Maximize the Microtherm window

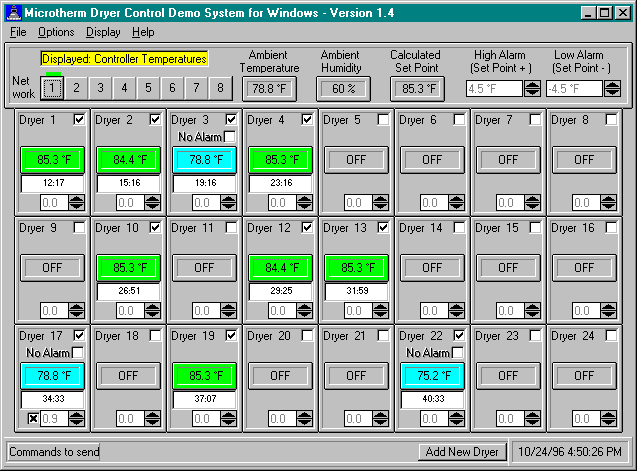tap(604, 13)
